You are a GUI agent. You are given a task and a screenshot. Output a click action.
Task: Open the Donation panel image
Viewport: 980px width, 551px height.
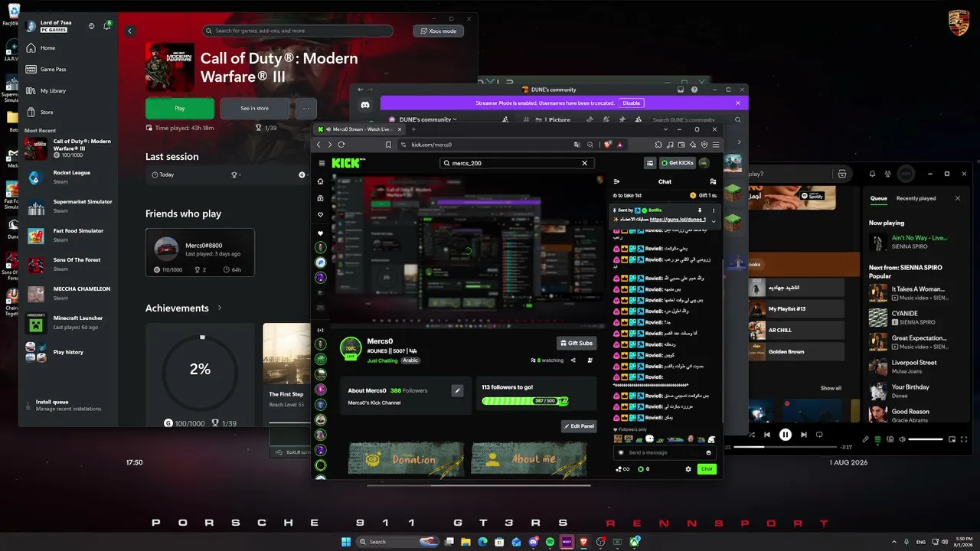pyautogui.click(x=406, y=459)
